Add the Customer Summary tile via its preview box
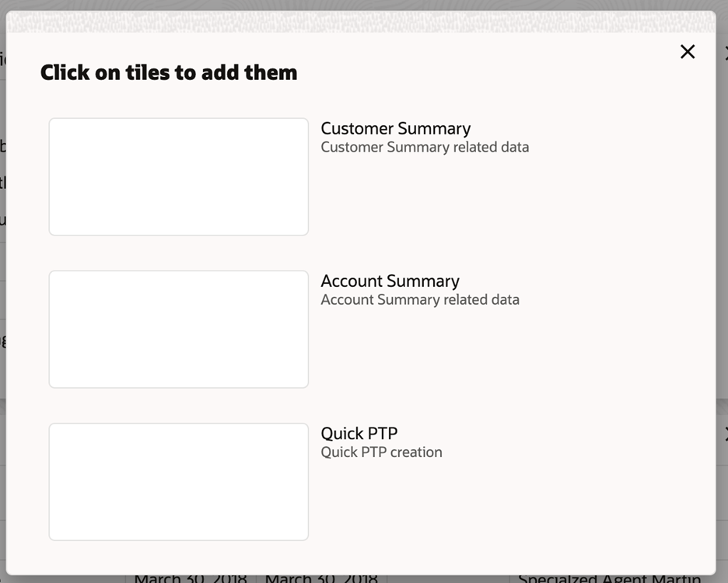728x583 pixels. tap(179, 176)
